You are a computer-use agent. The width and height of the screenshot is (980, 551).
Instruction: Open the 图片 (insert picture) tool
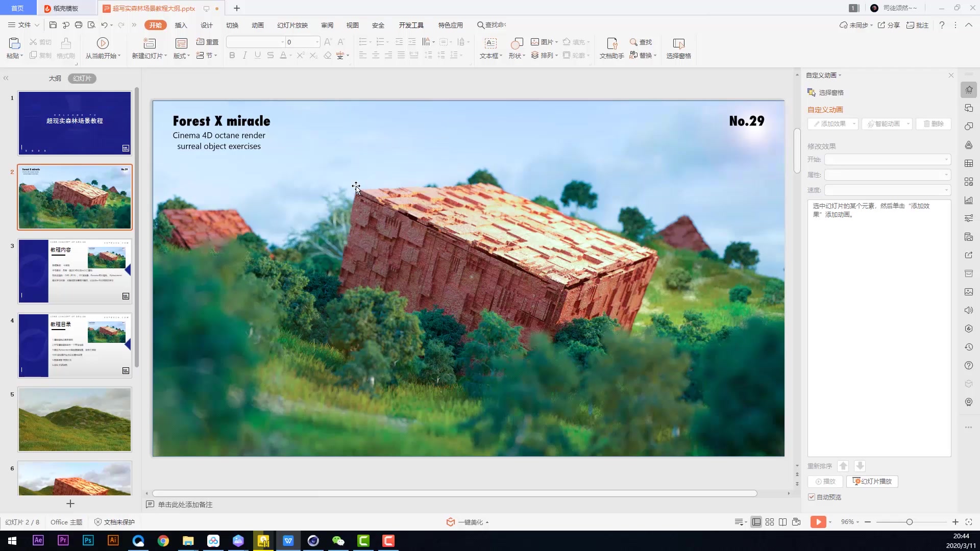click(x=544, y=42)
